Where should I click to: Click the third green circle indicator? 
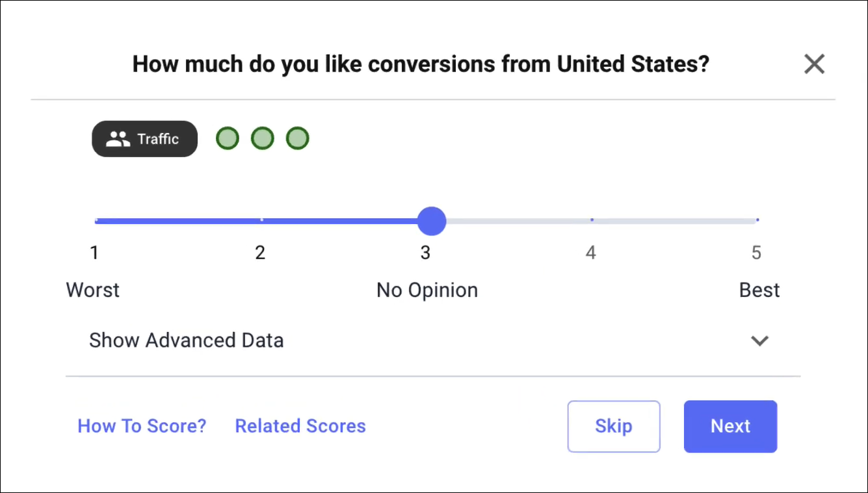pos(298,138)
